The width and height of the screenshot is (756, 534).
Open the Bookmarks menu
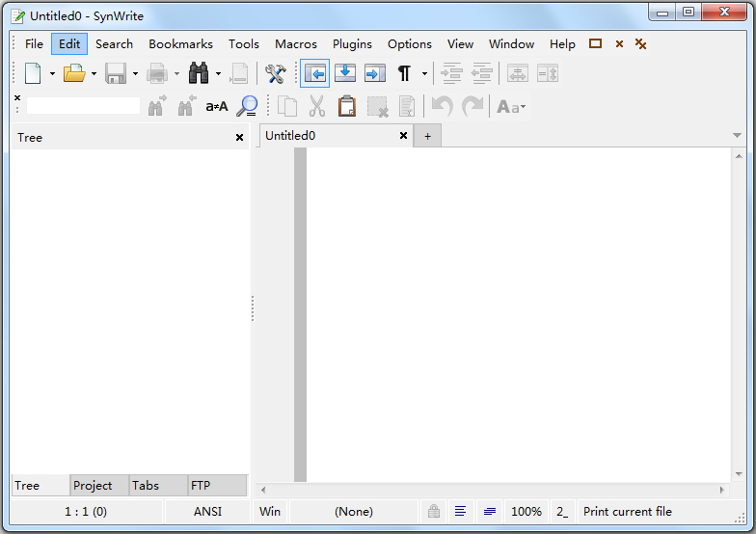tap(180, 44)
